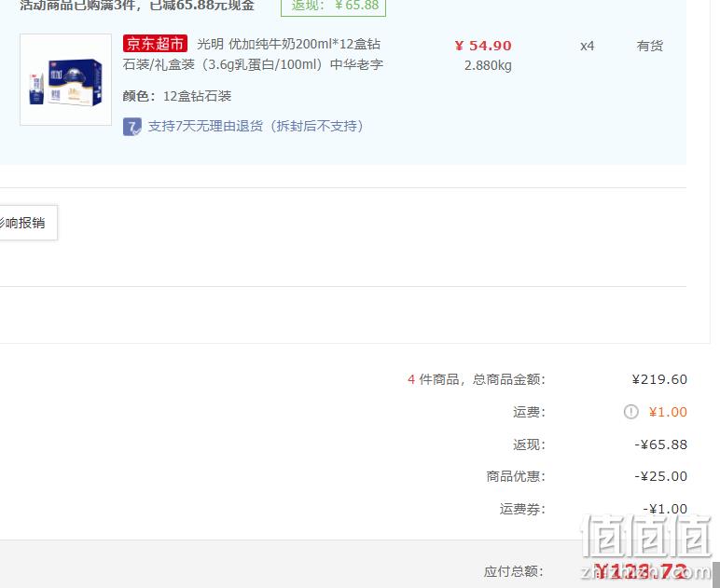Select the ¥1.00 shipping fee value
The width and height of the screenshot is (720, 588).
(668, 412)
